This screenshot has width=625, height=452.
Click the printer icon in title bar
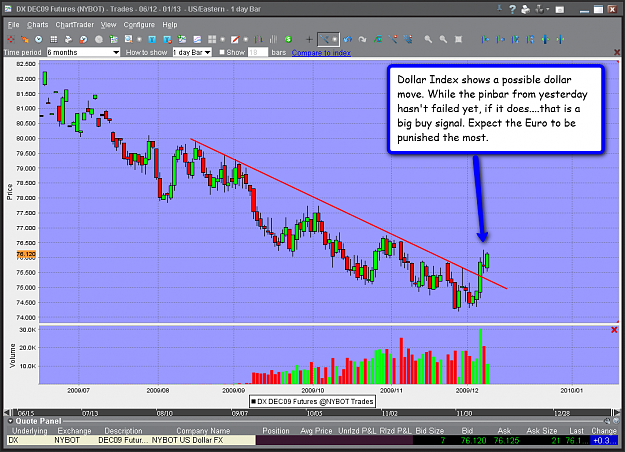coord(526,9)
